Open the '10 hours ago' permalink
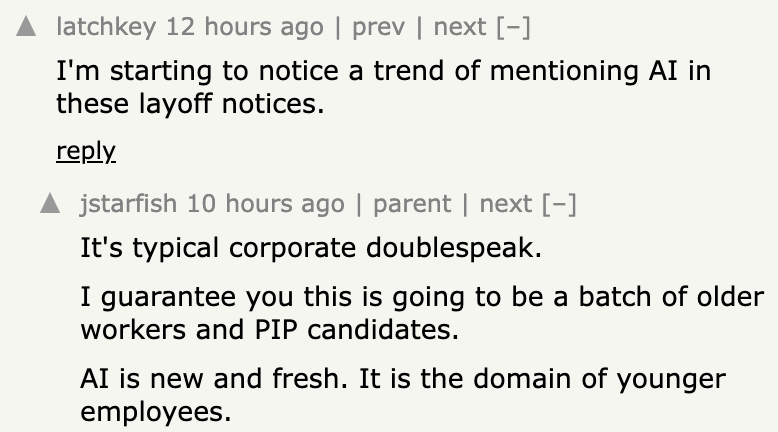The width and height of the screenshot is (778, 432). (x=265, y=204)
